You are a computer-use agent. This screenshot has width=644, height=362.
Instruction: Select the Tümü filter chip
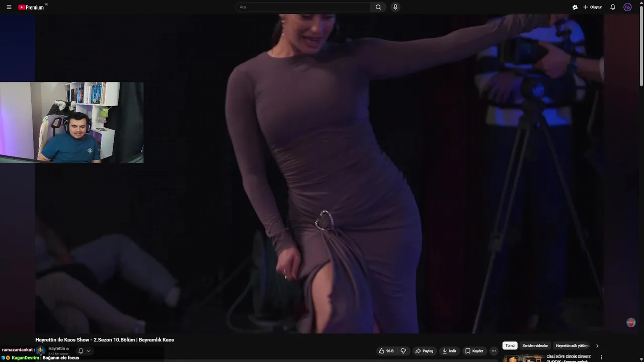click(x=510, y=346)
